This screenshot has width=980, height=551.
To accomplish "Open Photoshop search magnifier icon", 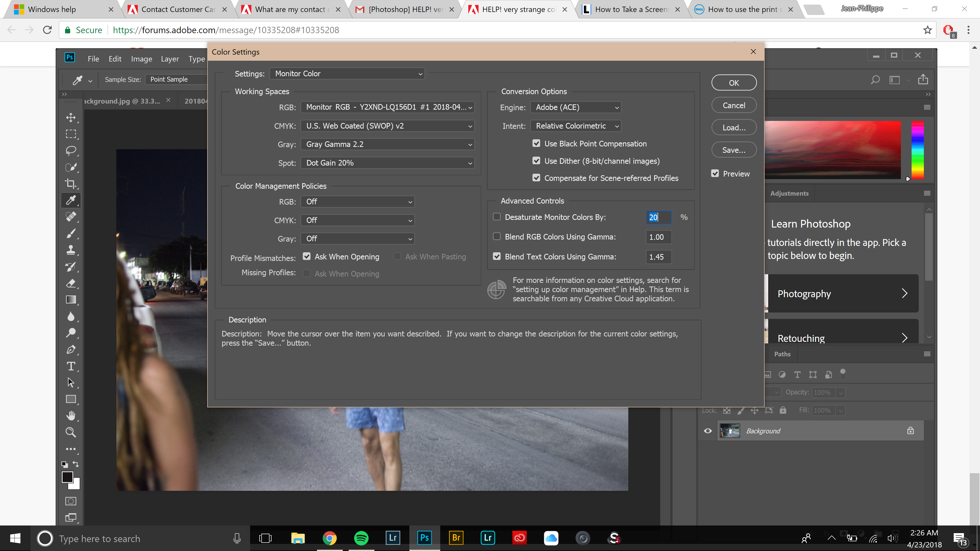I will click(875, 80).
